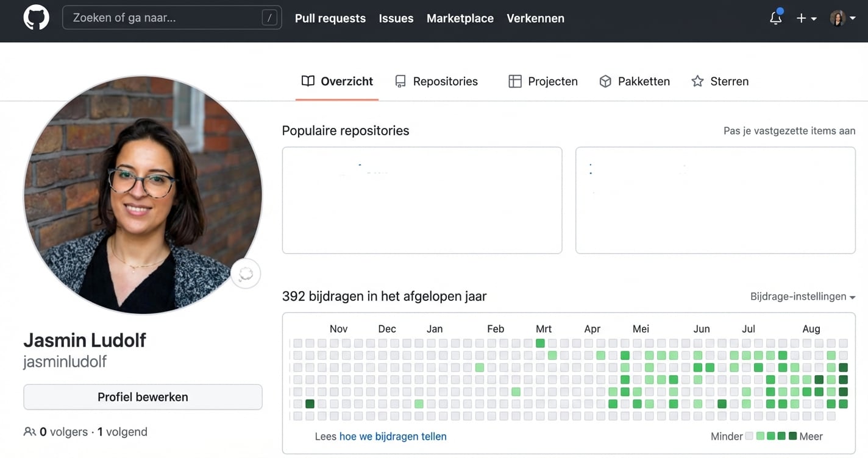Image resolution: width=868 pixels, height=458 pixels.
Task: Expand the Bijdrage-instellingen dropdown
Action: [x=802, y=297]
